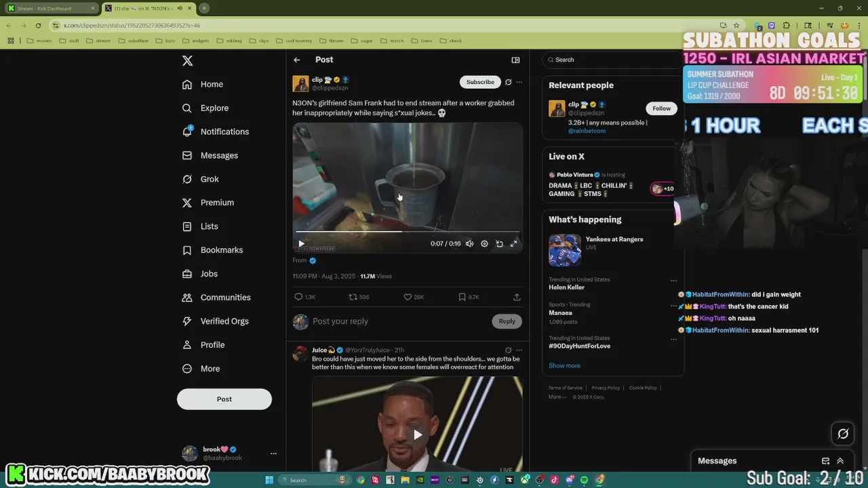Click the X logo in sidebar
Screen dimensions: 868x488
188,61
